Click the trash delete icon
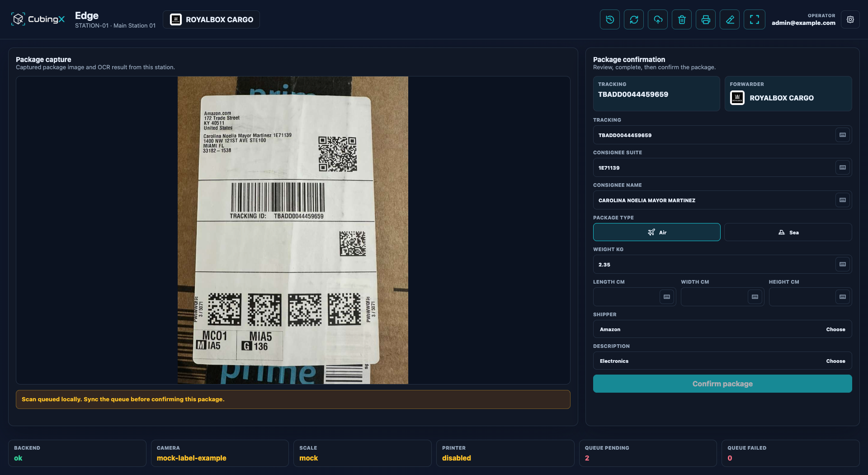This screenshot has width=868, height=475. [x=682, y=19]
